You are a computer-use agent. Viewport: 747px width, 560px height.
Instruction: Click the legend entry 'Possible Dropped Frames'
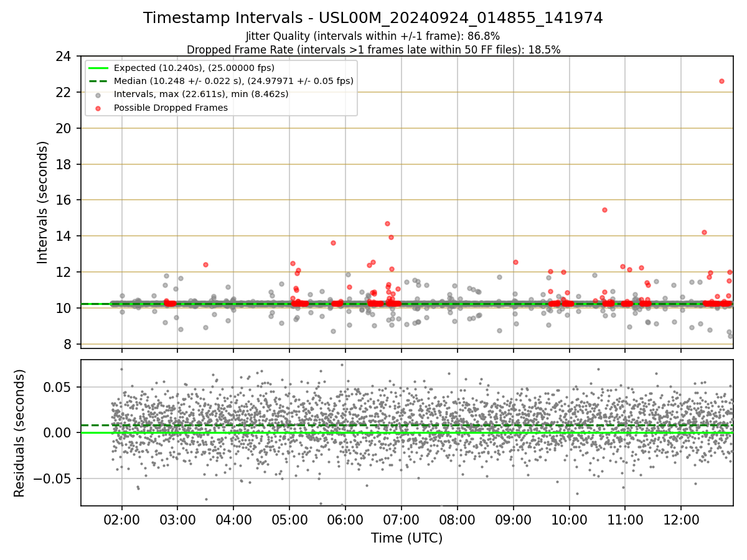170,108
